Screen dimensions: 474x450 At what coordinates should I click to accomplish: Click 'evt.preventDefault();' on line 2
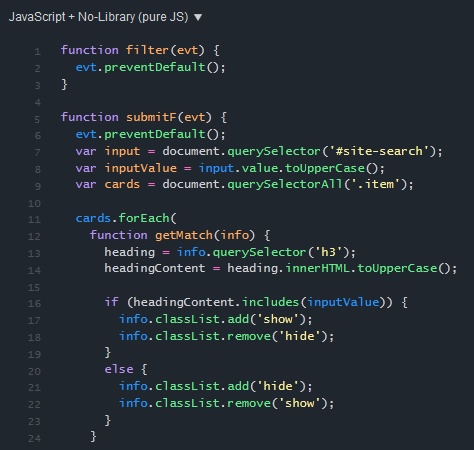151,67
